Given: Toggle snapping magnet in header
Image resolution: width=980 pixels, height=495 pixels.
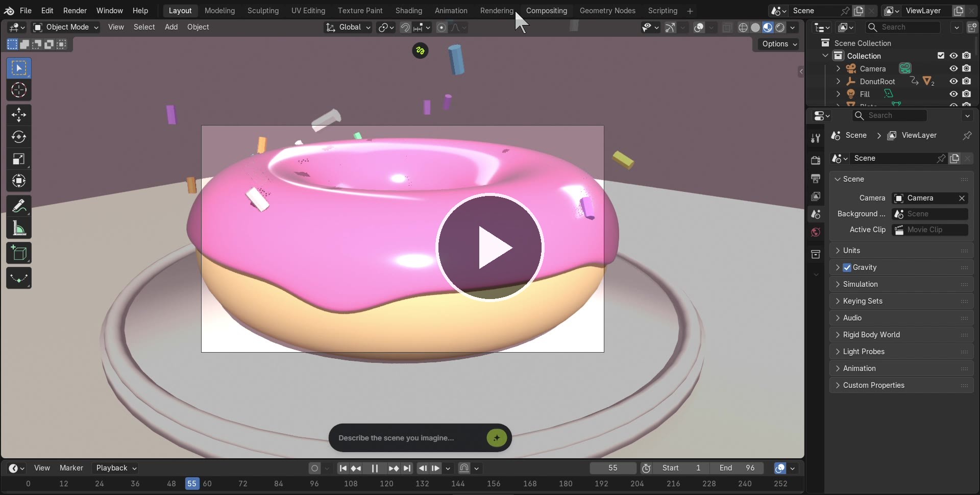Looking at the screenshot, I should coord(405,28).
